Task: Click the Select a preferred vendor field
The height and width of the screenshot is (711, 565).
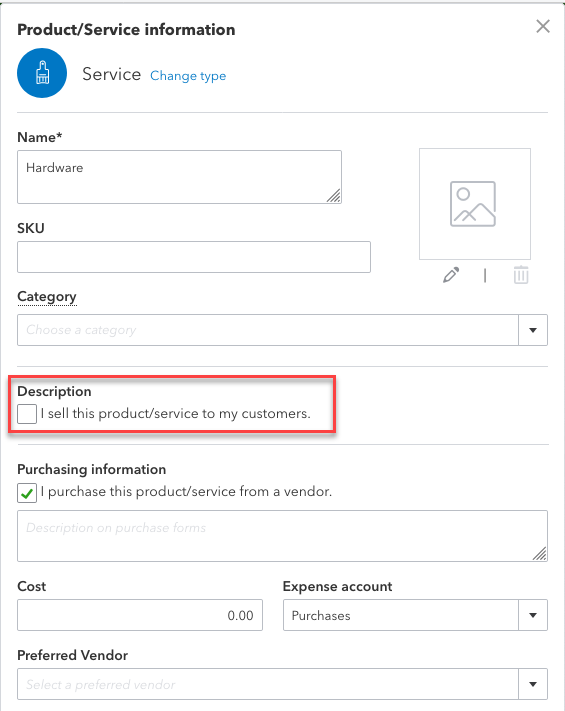Action: click(x=268, y=684)
